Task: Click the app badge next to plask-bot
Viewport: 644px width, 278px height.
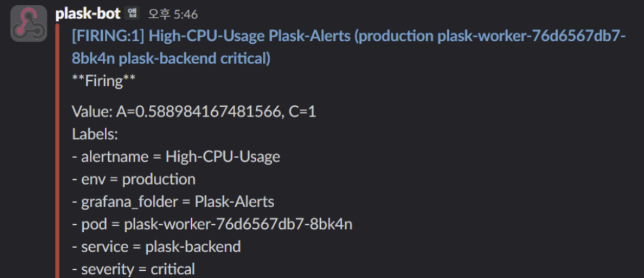Action: pos(132,13)
